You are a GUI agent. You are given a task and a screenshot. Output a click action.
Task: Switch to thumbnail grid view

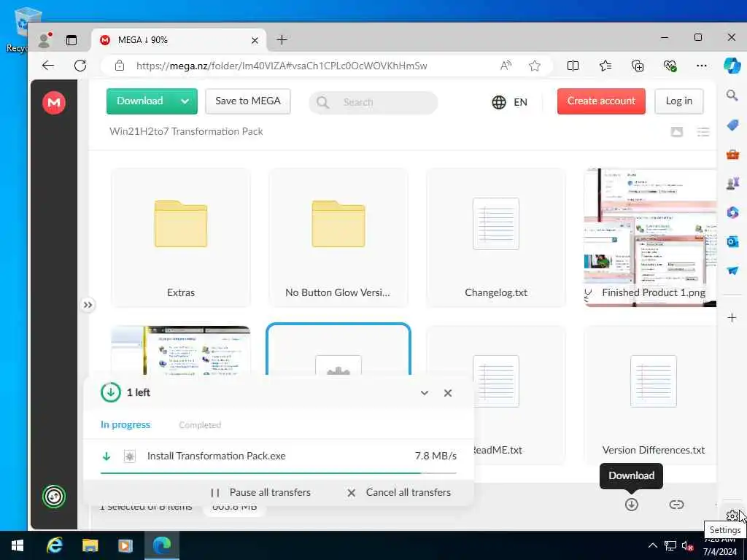(677, 132)
